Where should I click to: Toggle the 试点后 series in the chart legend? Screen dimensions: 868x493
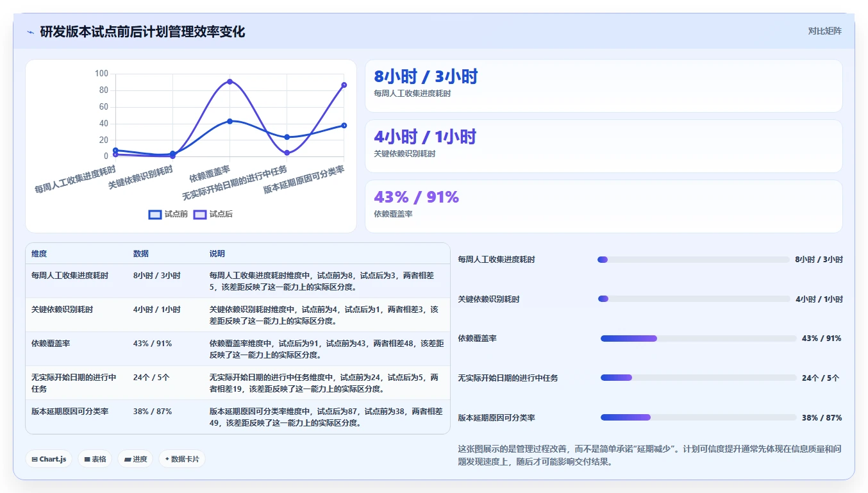click(x=213, y=214)
